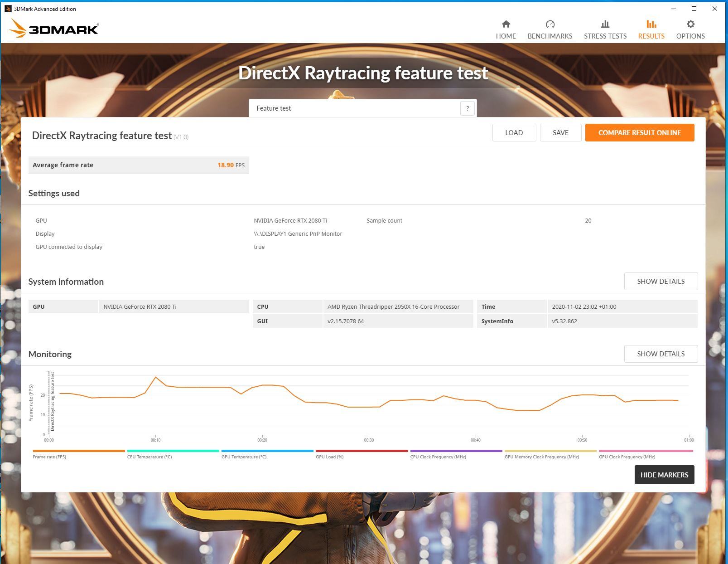Image resolution: width=728 pixels, height=564 pixels.
Task: Toggle Frame rate (FPS) legend series
Action: coord(79,454)
